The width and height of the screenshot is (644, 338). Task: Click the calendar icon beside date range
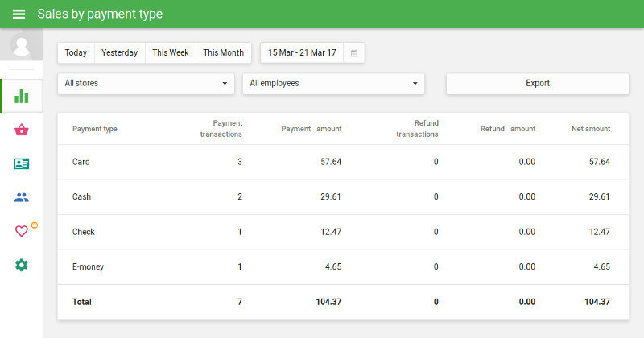click(x=353, y=53)
